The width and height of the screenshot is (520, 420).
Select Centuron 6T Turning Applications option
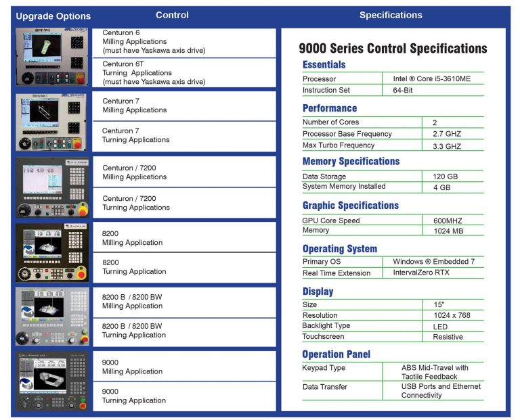pos(184,73)
